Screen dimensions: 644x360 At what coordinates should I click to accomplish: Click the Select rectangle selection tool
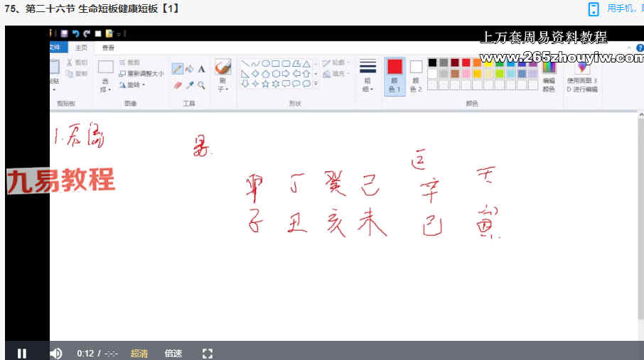[105, 67]
